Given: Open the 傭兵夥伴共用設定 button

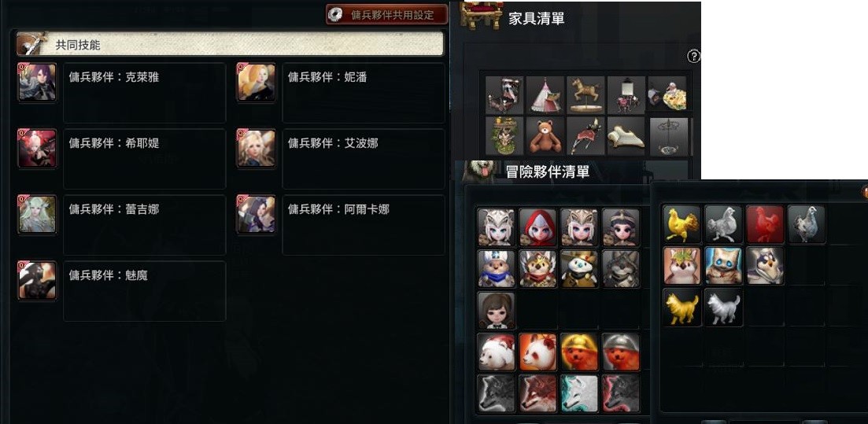Looking at the screenshot, I should pyautogui.click(x=386, y=15).
